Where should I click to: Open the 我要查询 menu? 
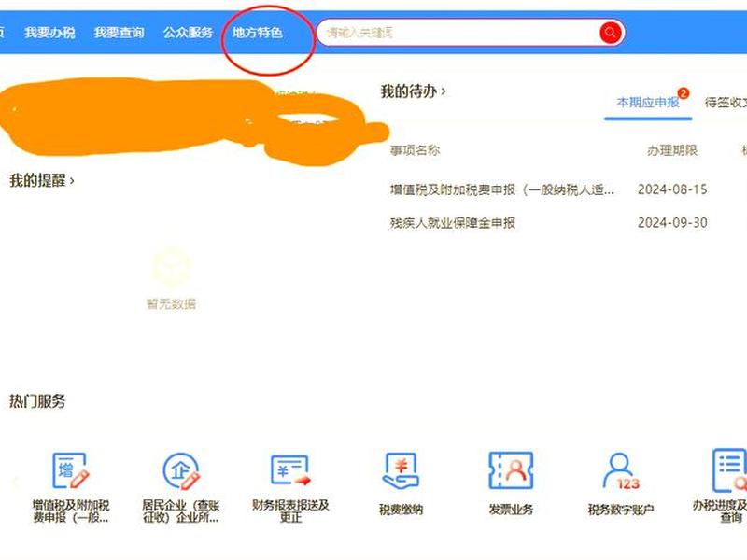coord(120,33)
